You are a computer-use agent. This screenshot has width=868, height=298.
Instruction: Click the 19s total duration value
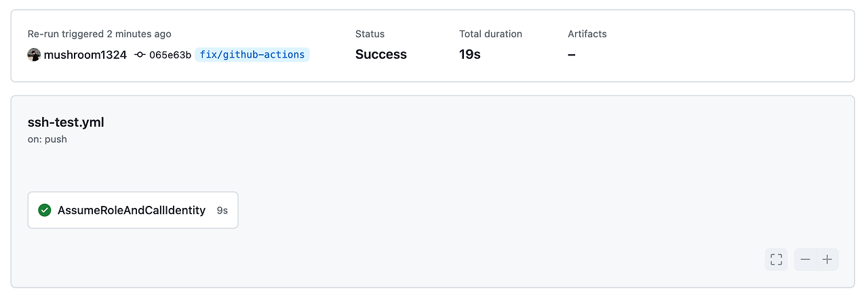[470, 55]
